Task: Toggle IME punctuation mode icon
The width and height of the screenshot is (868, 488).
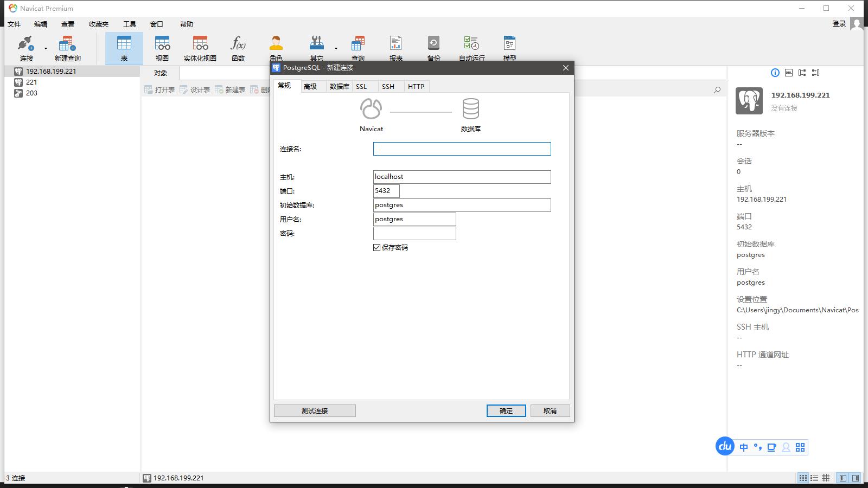Action: click(x=758, y=447)
